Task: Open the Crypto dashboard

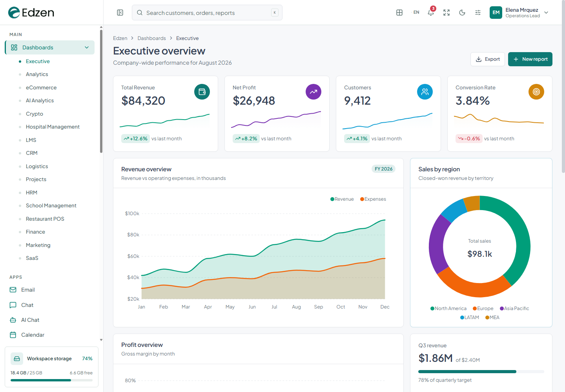Action: (35, 114)
